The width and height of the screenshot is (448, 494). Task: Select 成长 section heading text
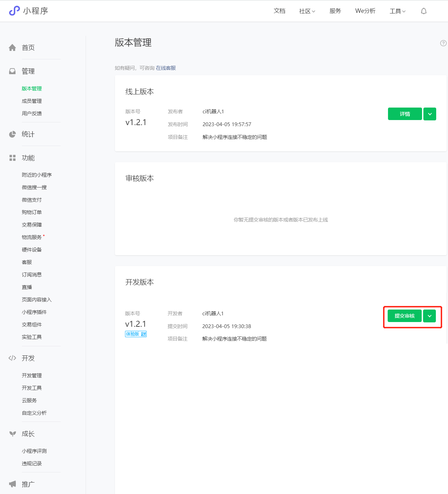point(28,434)
